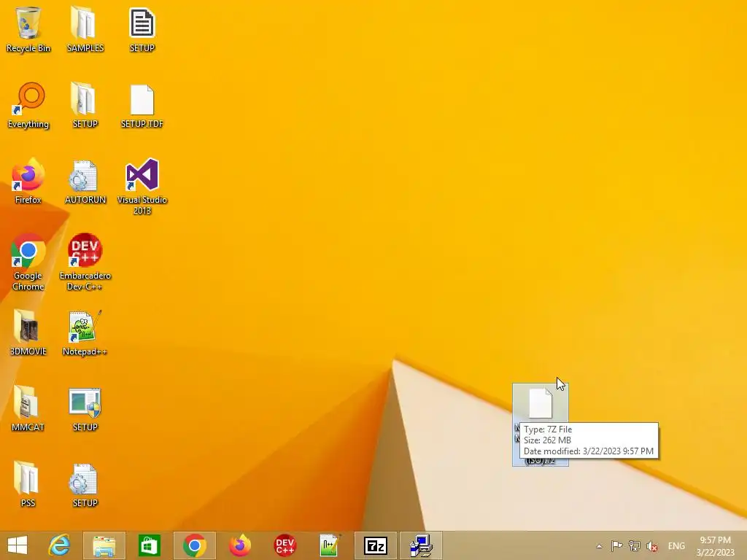The height and width of the screenshot is (560, 747).
Task: Select the SETUP installer with shield icon
Action: click(85, 408)
